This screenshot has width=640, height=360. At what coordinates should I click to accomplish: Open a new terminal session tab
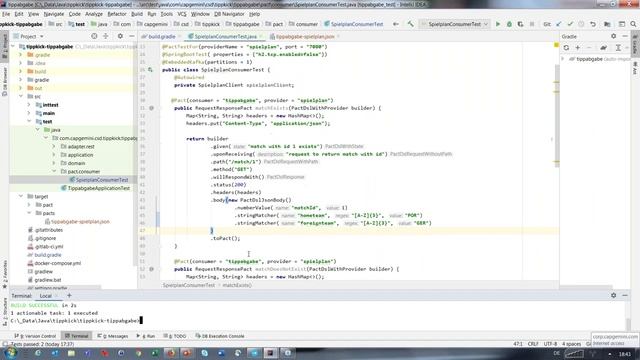pyautogui.click(x=69, y=296)
